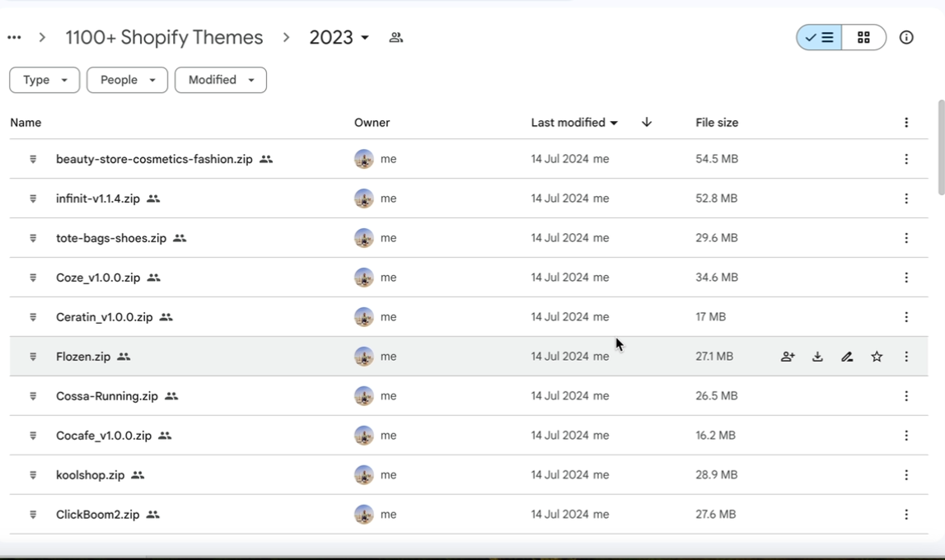Open more actions for Ceratin_v1.0.0.zip
Image resolution: width=945 pixels, height=560 pixels.
[906, 317]
